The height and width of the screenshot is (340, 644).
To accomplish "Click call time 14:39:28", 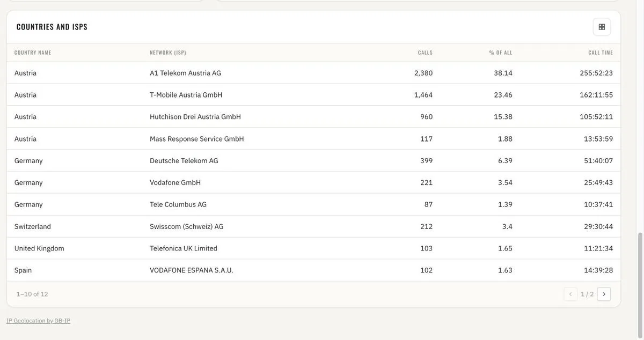I will coord(598,271).
